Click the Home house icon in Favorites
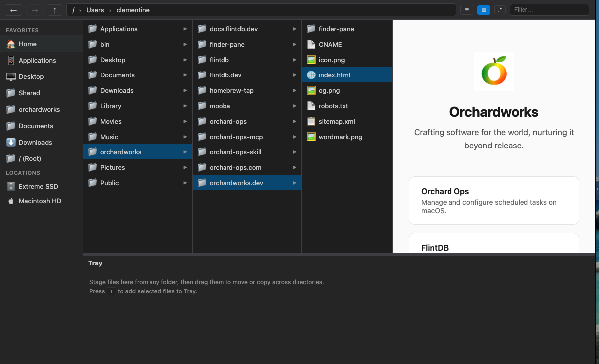 tap(11, 44)
